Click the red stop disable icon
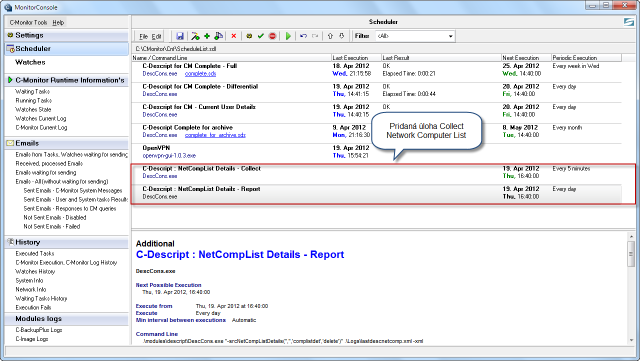 click(272, 36)
